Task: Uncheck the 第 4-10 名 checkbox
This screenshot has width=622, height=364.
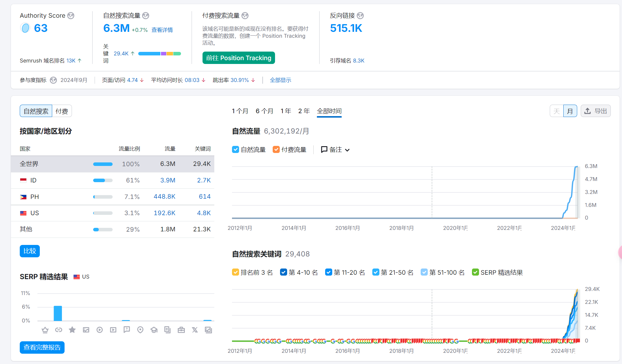Action: tap(284, 272)
